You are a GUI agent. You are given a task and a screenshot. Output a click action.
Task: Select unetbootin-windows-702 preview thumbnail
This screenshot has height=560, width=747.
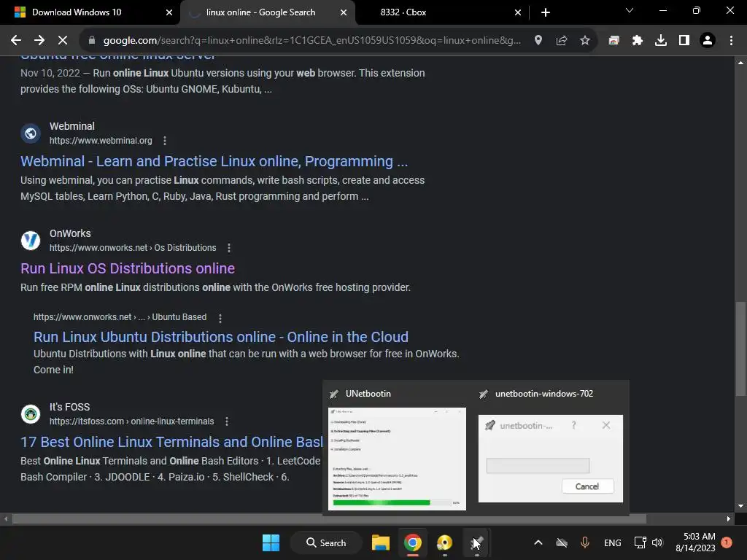coord(550,459)
